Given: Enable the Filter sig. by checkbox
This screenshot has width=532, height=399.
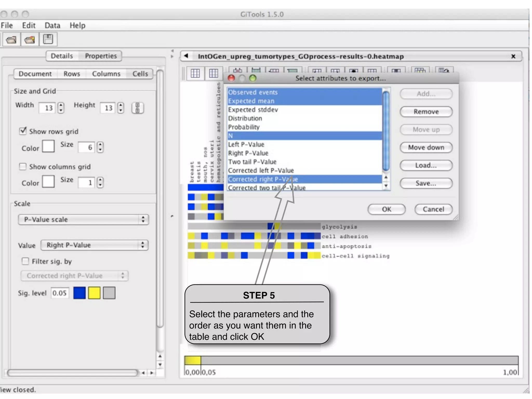Looking at the screenshot, I should (25, 261).
